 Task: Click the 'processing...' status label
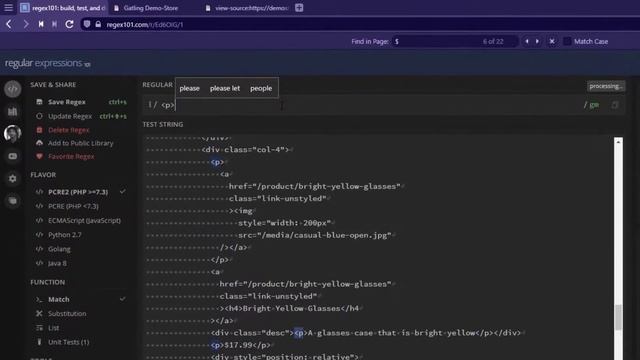point(606,86)
